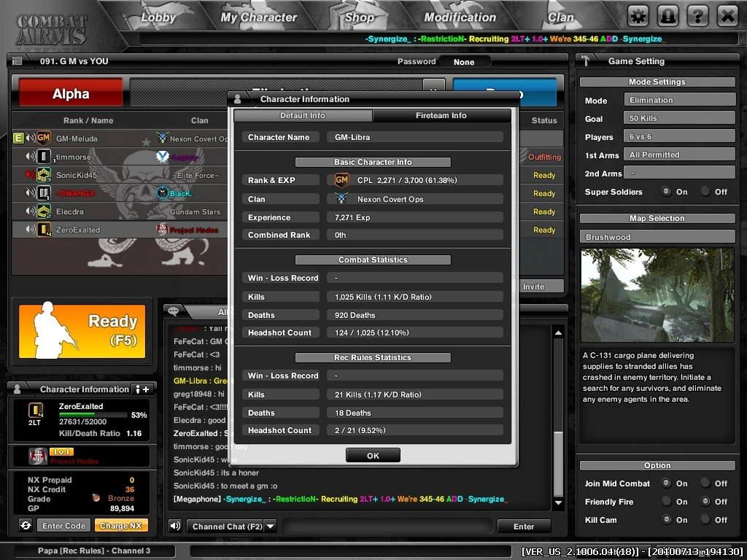Viewport: 747px width, 560px height.
Task: Mute -OWANG3-'s voice speaker icon
Action: click(31, 192)
